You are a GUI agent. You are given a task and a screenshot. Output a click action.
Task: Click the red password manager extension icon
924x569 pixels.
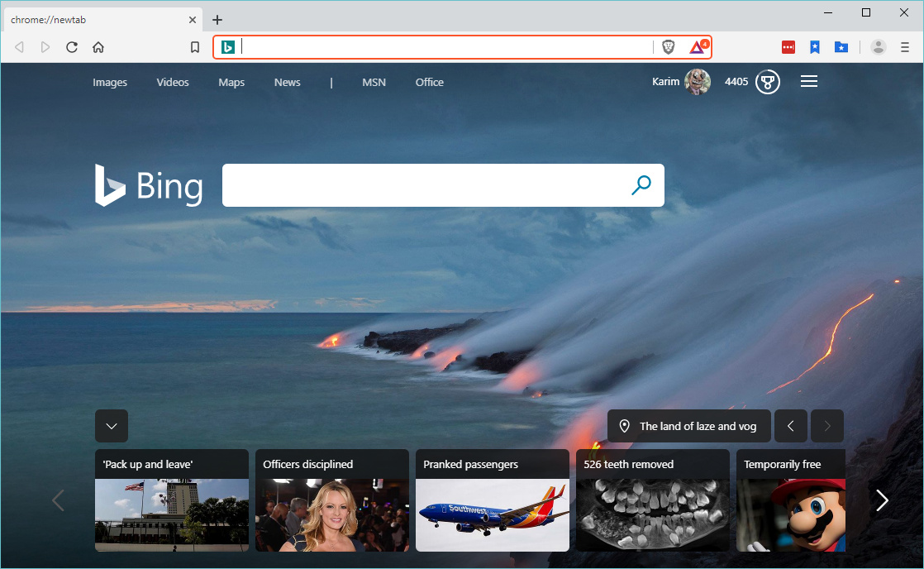pyautogui.click(x=788, y=47)
